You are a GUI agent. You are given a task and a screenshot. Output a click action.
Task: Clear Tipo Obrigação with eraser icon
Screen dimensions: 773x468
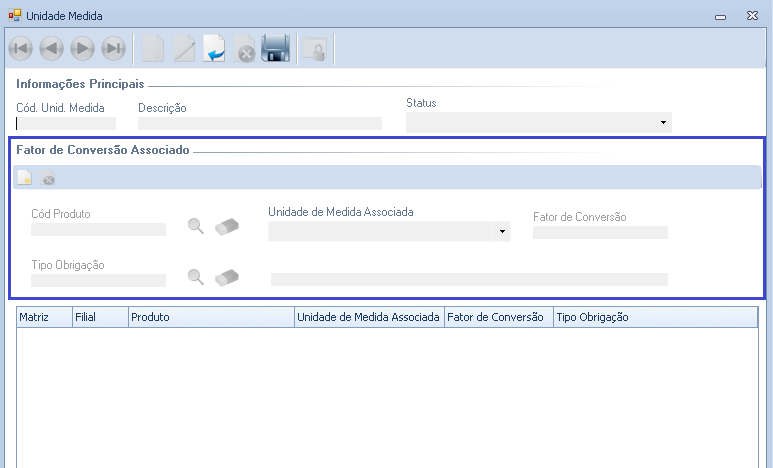point(227,277)
